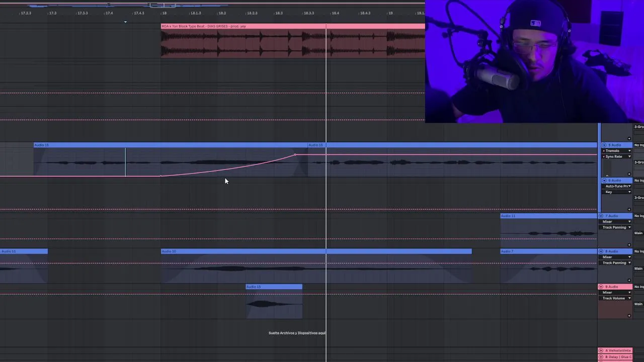Fold the 7 Audio track
Image resolution: width=644 pixels, height=362 pixels.
click(x=601, y=216)
